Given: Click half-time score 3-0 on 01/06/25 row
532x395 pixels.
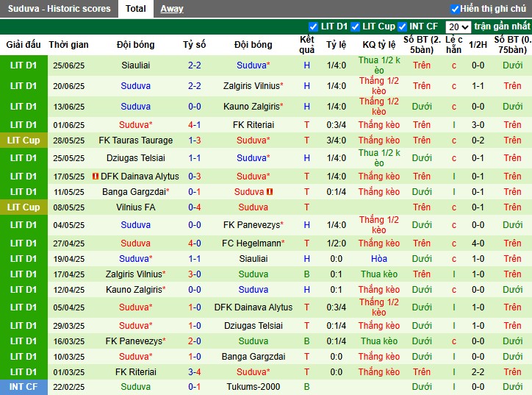Looking at the screenshot, I should click(x=478, y=125).
